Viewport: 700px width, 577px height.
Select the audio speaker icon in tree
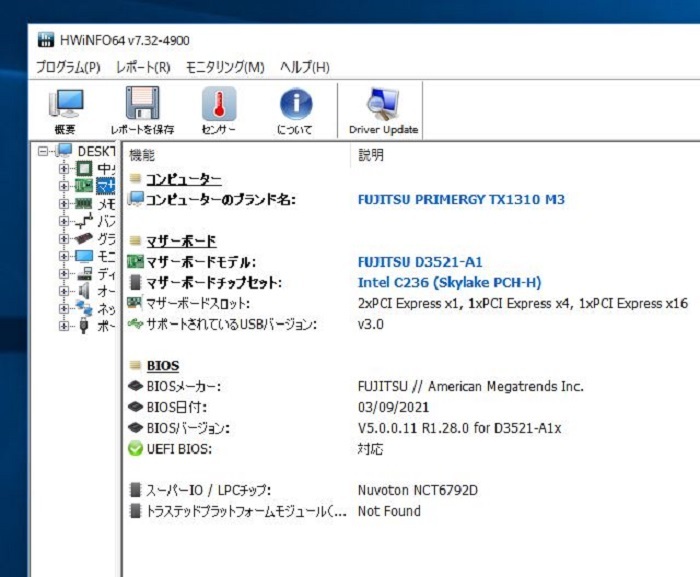click(84, 291)
